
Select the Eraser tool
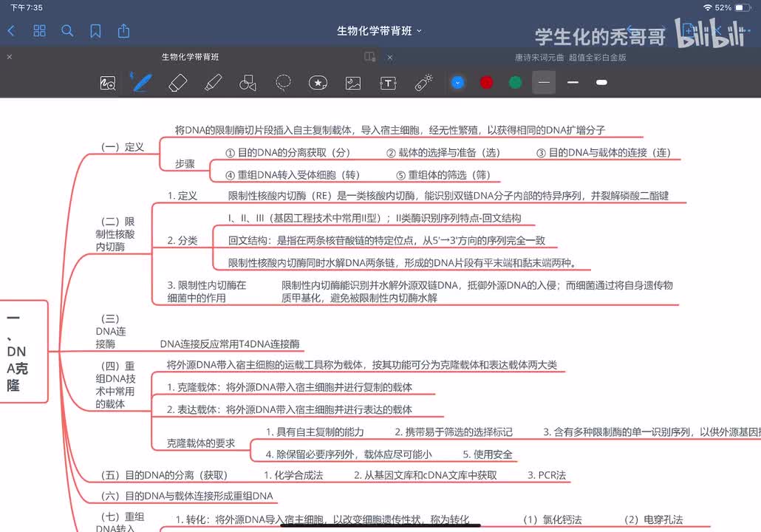tap(177, 83)
